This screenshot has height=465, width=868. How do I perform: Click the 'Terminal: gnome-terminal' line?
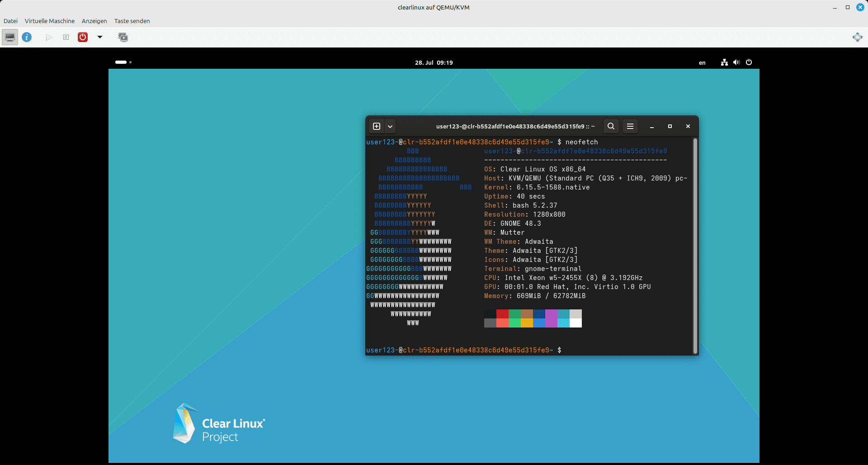533,269
